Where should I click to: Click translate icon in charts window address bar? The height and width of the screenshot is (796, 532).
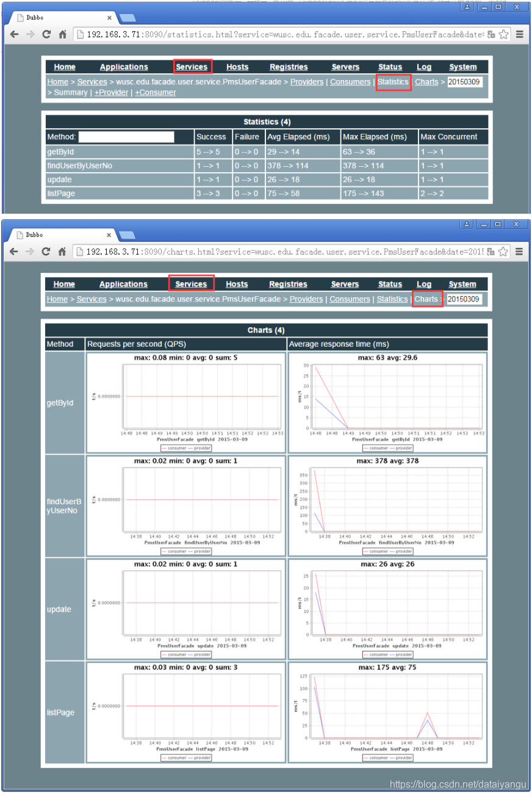tap(492, 251)
